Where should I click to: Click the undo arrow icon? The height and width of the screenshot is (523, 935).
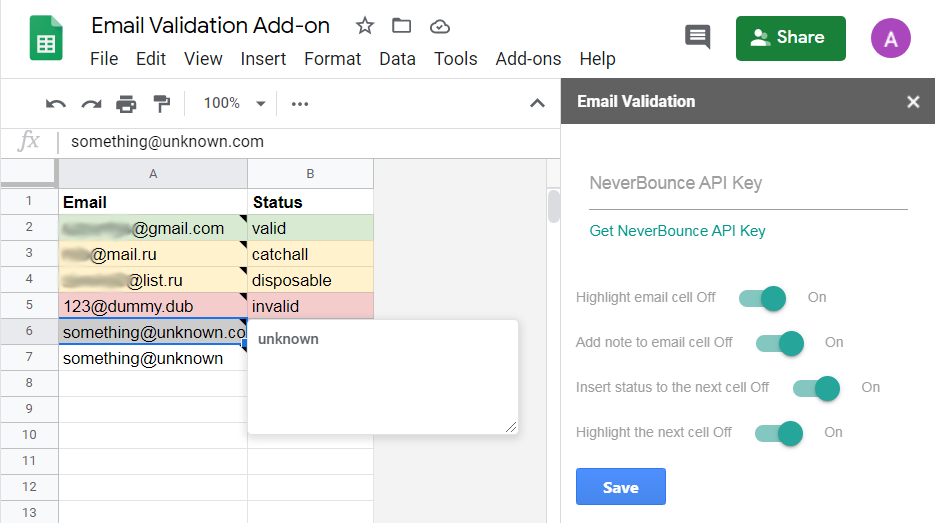tap(56, 103)
